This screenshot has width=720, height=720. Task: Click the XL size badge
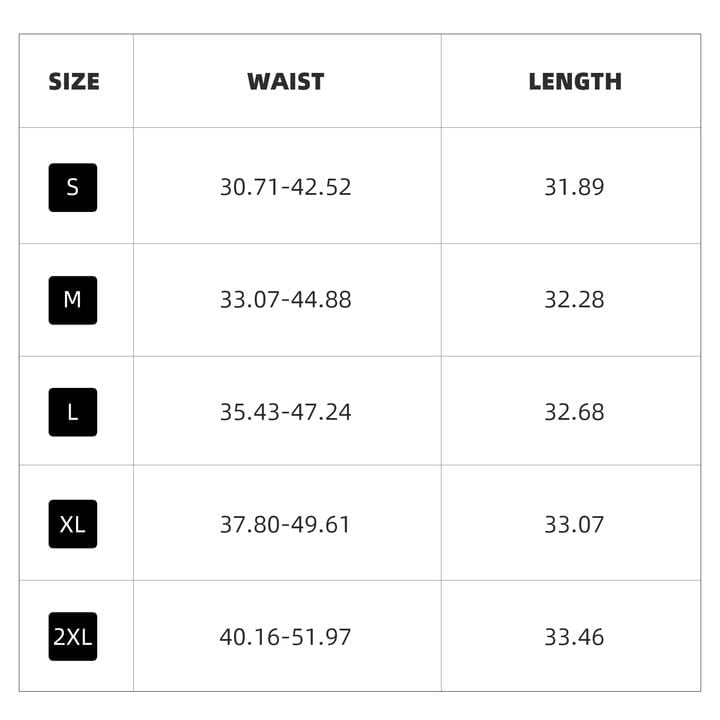tap(73, 524)
